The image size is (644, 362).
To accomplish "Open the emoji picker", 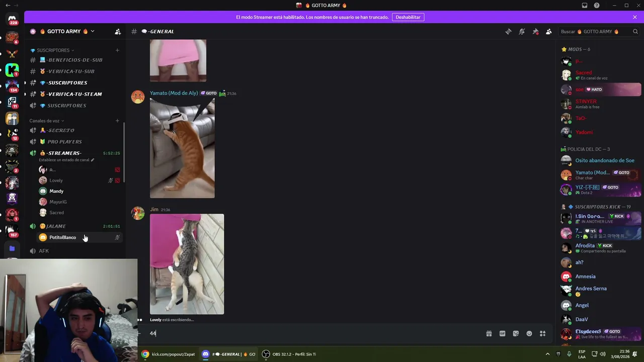I will (529, 333).
